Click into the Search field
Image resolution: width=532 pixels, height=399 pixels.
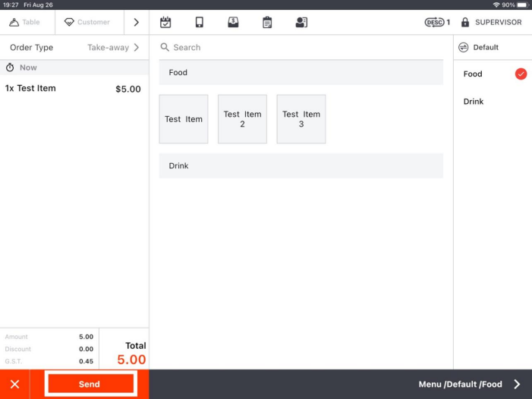tap(301, 47)
